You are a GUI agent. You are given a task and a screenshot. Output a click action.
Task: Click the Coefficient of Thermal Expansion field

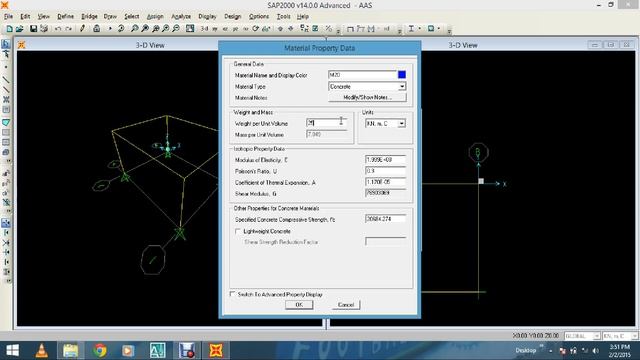385,182
